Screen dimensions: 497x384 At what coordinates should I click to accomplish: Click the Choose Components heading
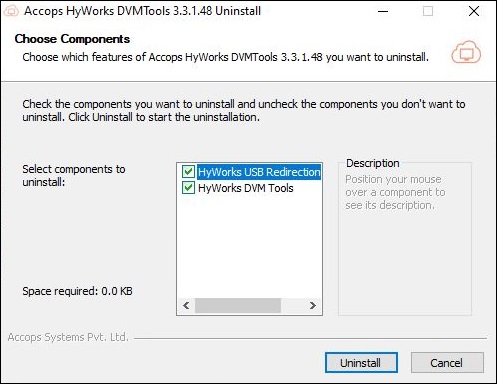pos(72,39)
